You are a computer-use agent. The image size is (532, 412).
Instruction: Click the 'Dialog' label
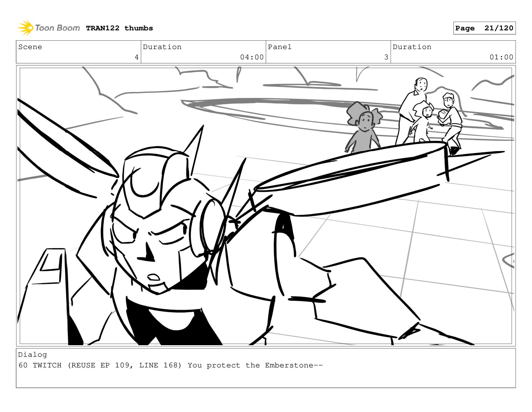(x=33, y=355)
